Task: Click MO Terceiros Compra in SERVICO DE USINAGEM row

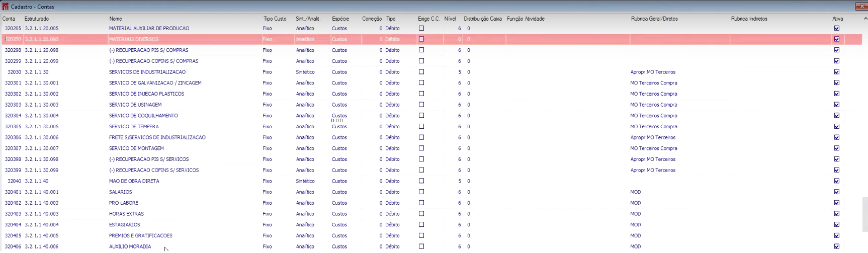Action: coord(654,105)
